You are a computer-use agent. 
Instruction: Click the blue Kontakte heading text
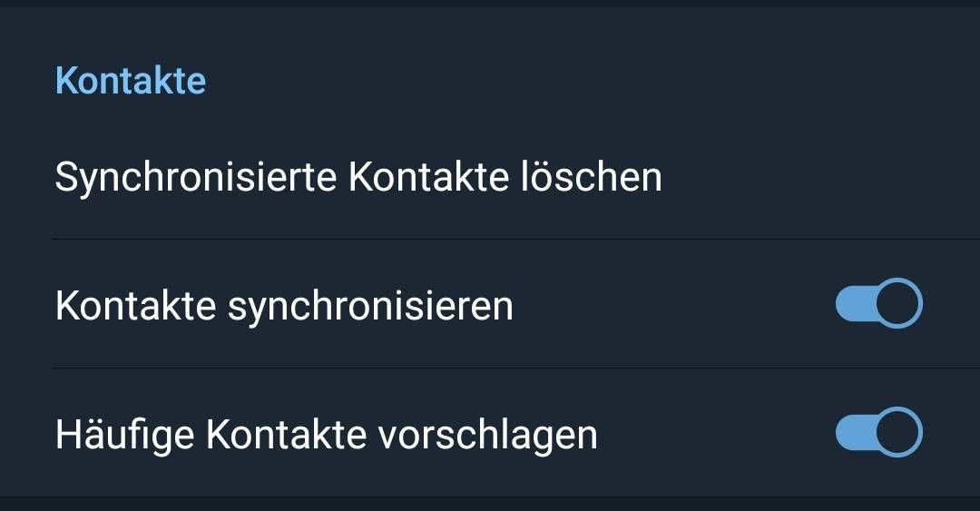[131, 81]
